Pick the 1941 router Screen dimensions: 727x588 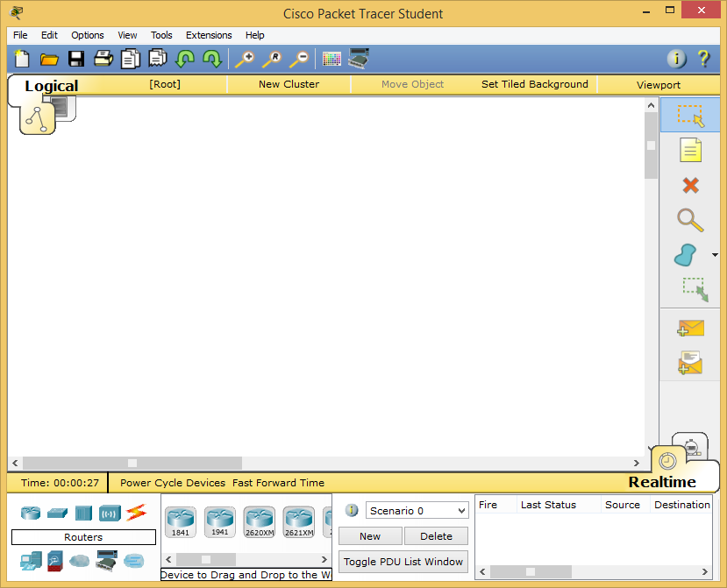point(220,522)
